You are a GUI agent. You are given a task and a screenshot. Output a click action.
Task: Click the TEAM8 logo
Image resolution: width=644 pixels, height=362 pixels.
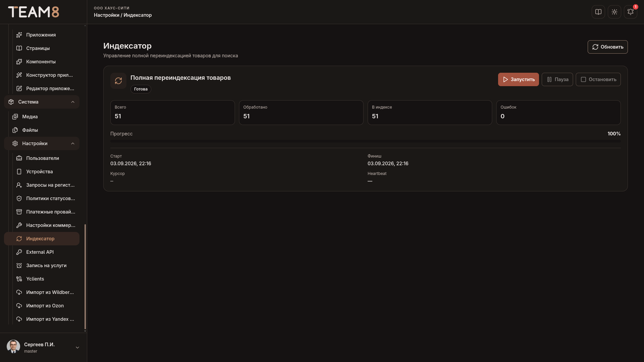pos(34,12)
